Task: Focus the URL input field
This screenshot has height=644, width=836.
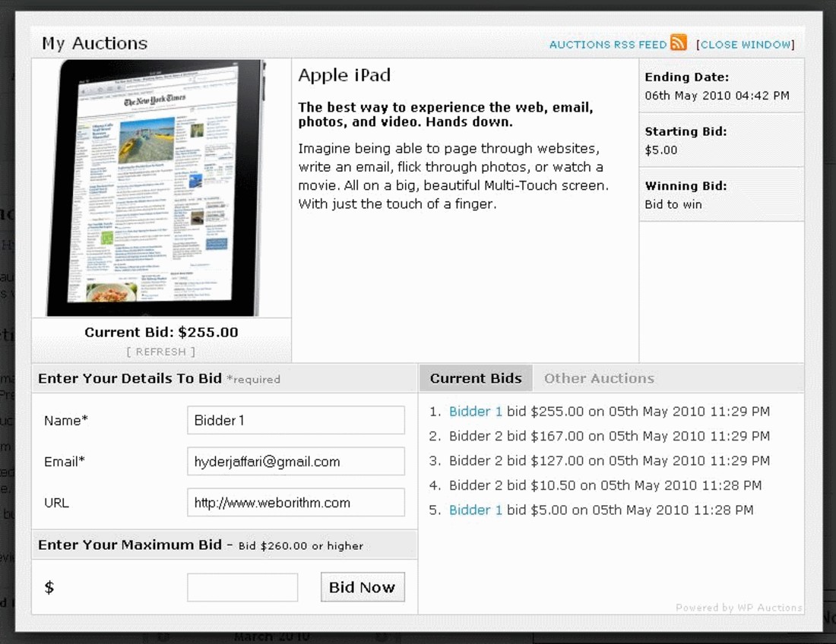Action: (x=296, y=502)
